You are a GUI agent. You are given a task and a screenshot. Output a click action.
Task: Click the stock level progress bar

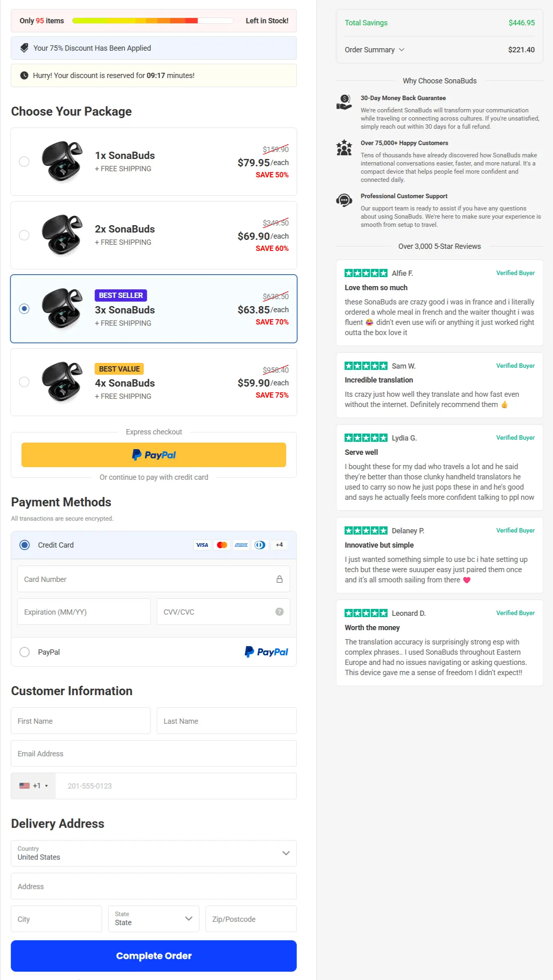153,20
